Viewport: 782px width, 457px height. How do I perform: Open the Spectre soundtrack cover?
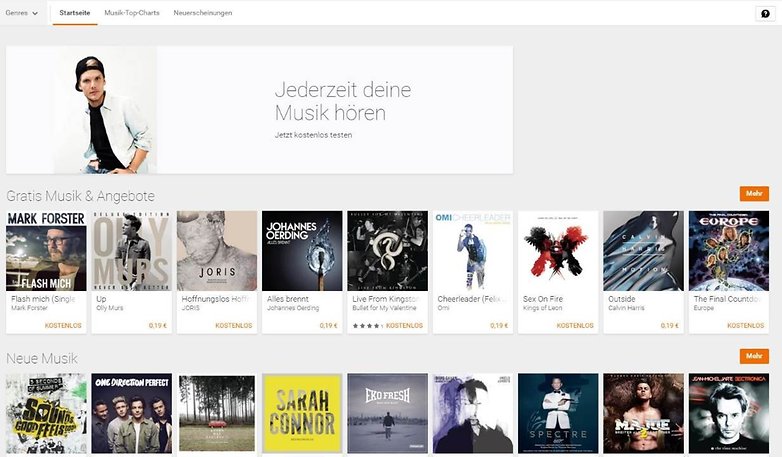(558, 414)
